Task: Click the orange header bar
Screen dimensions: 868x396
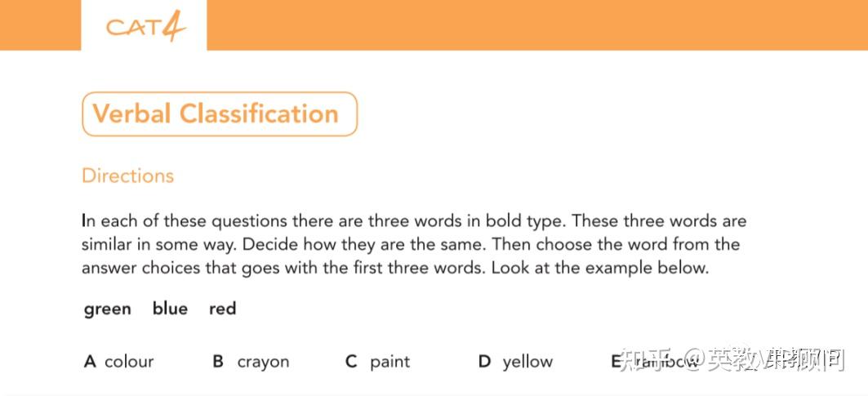Action: pos(531,24)
